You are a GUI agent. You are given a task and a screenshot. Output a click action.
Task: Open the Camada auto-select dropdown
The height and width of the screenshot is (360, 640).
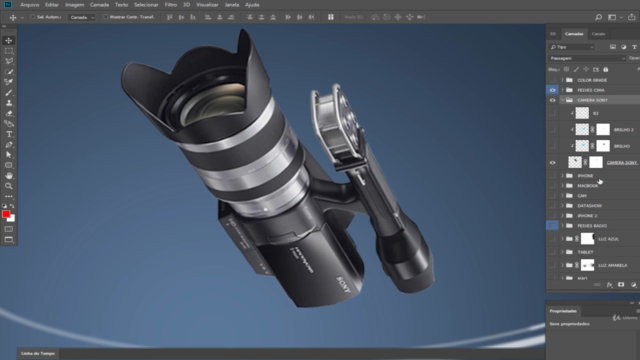[x=82, y=17]
